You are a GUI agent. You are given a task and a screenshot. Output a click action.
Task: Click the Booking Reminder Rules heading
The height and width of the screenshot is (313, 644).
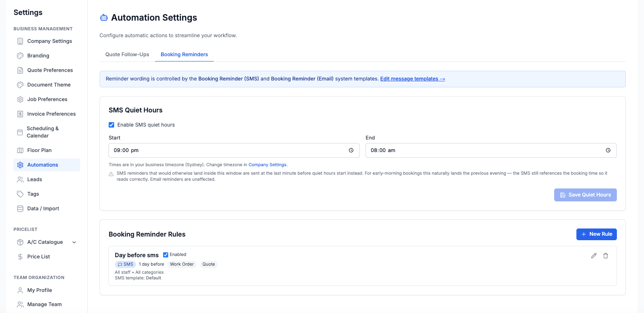[x=147, y=235]
